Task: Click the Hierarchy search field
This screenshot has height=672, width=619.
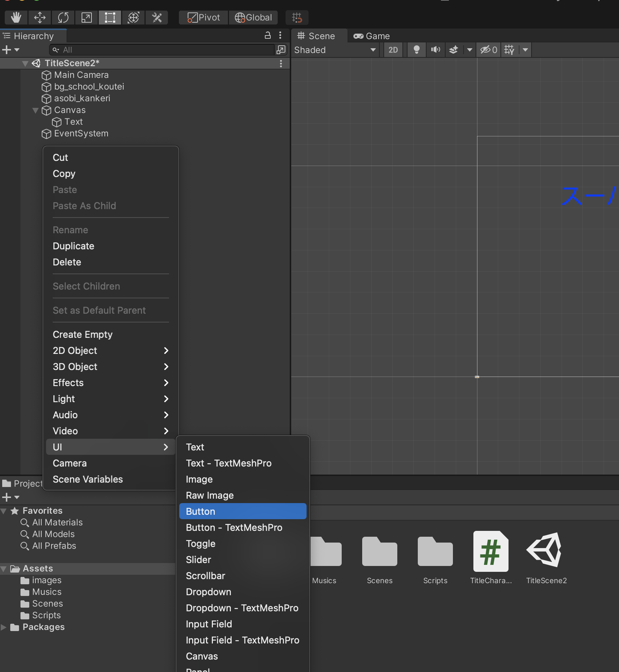Action: (x=163, y=50)
